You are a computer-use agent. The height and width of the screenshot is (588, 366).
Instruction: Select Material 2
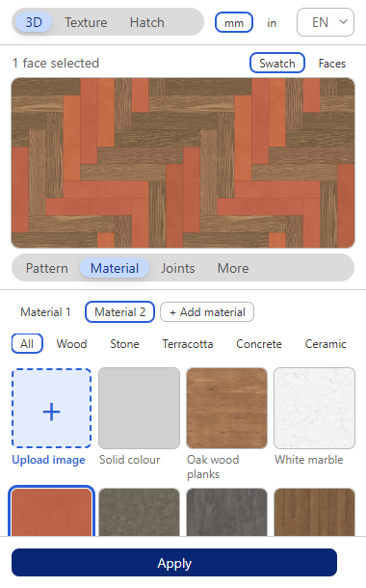[119, 312]
